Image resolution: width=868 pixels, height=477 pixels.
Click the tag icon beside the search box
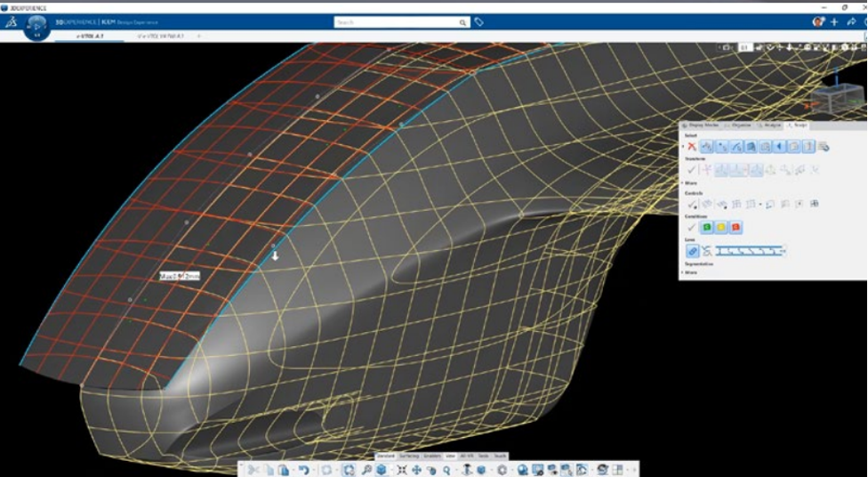[479, 22]
